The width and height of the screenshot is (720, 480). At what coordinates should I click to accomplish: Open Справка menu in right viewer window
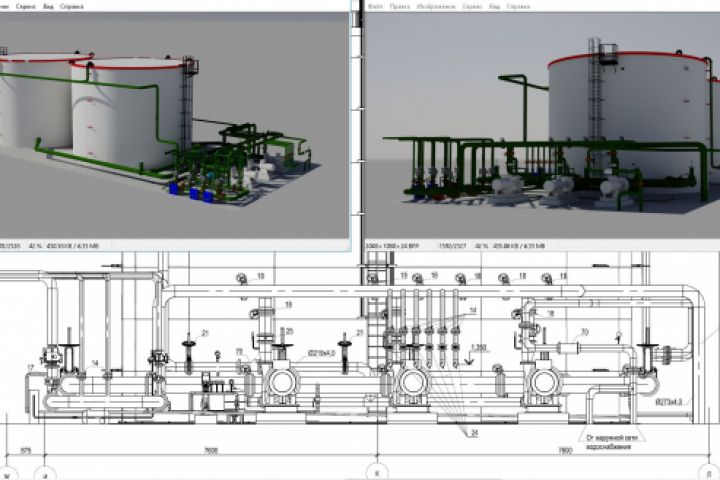[x=518, y=6]
